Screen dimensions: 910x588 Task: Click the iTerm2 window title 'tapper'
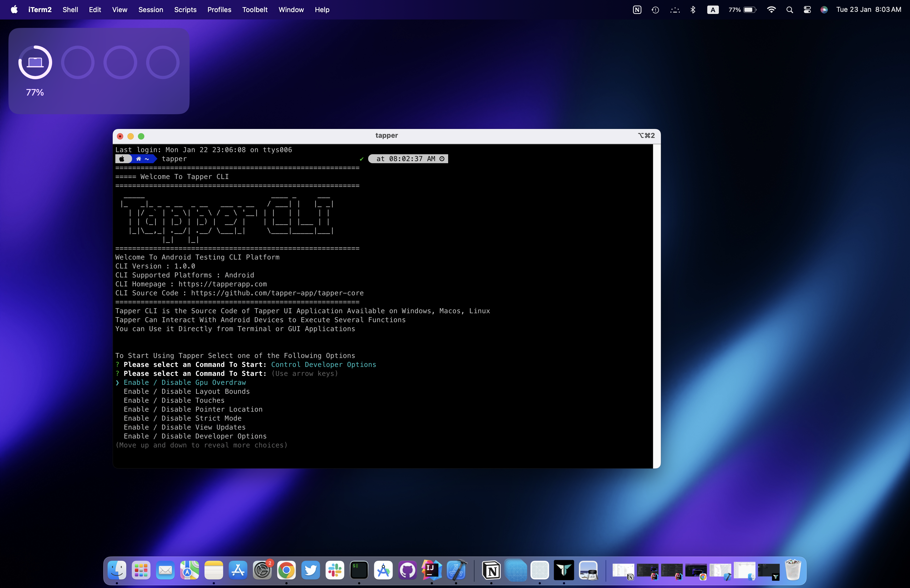[387, 136]
